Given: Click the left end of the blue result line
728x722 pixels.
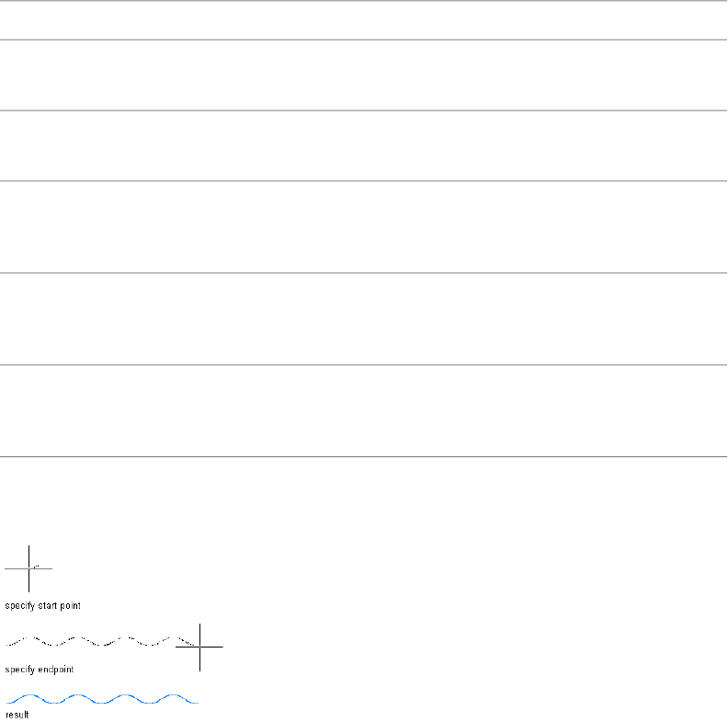Looking at the screenshot, I should [x=7, y=701].
